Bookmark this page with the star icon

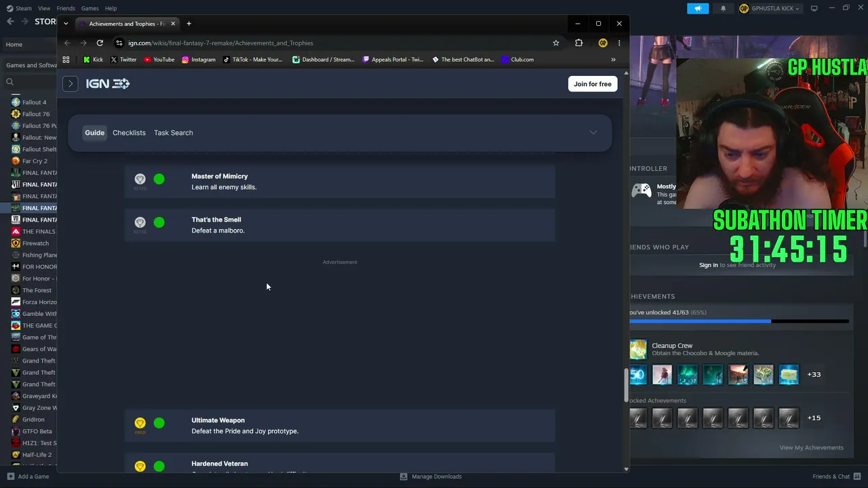(556, 43)
